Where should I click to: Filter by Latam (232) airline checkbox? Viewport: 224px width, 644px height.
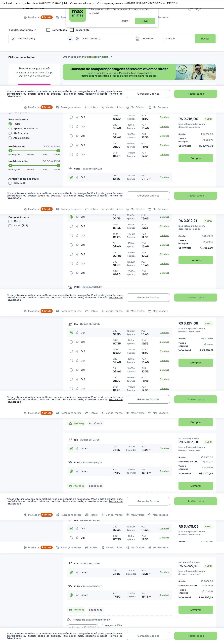tap(10, 226)
